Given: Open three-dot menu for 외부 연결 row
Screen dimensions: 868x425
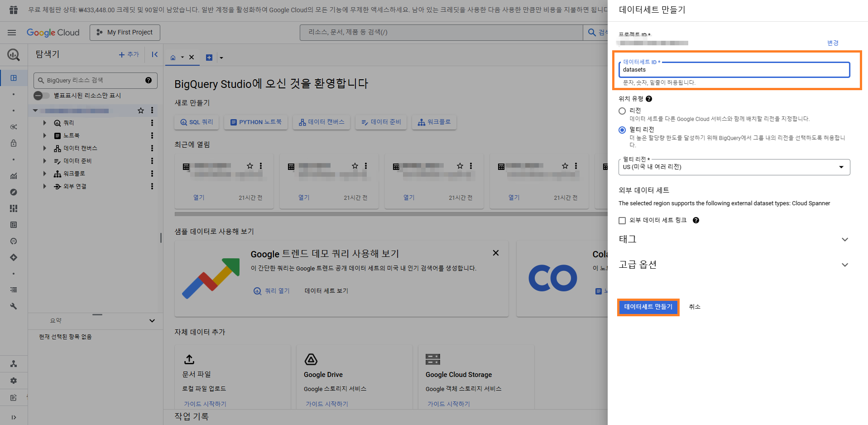Looking at the screenshot, I should [152, 186].
